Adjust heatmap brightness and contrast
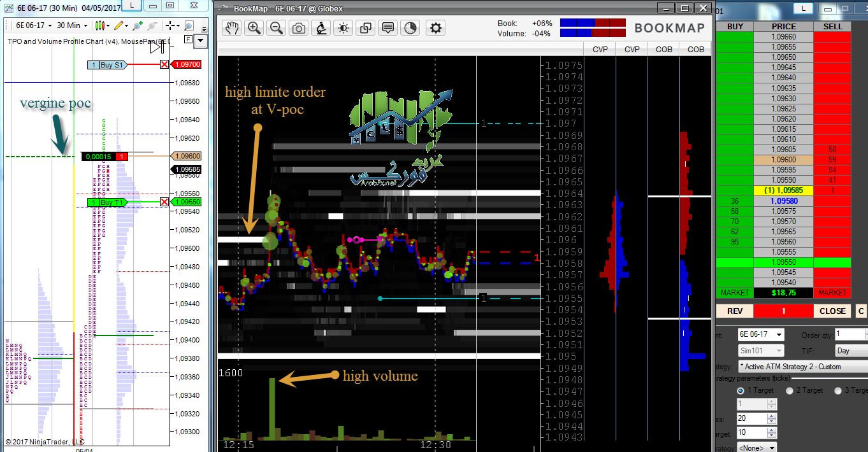This screenshot has width=868, height=452. click(x=344, y=28)
